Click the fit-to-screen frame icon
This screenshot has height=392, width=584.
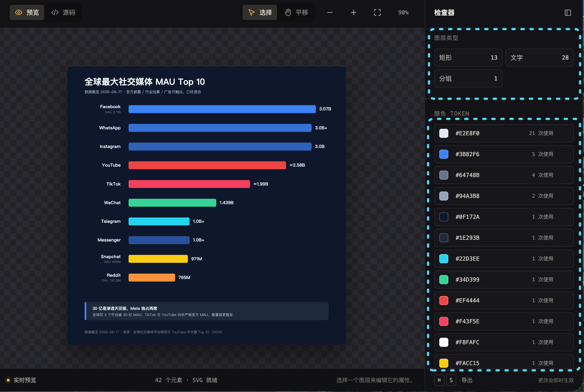point(377,12)
